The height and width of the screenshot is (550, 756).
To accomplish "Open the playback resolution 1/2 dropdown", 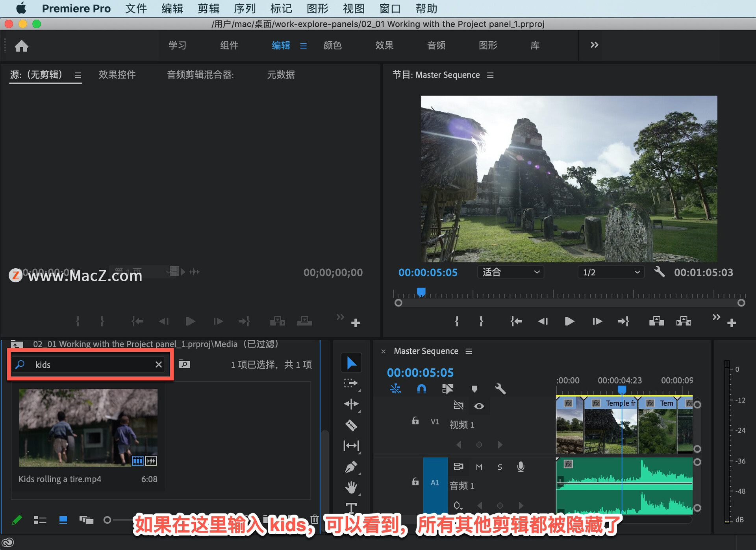I will 610,272.
